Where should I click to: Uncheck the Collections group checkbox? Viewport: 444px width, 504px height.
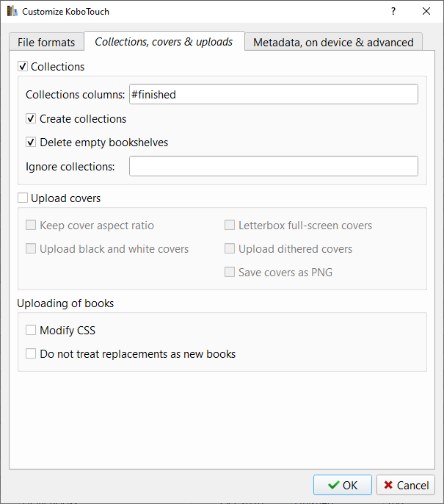(23, 67)
